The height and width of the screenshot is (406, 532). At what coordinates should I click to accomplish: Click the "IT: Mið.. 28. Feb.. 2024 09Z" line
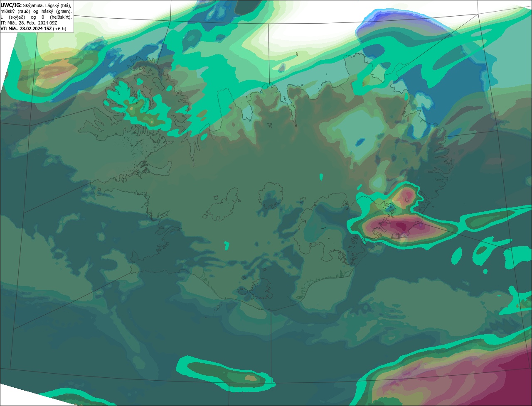(29, 23)
